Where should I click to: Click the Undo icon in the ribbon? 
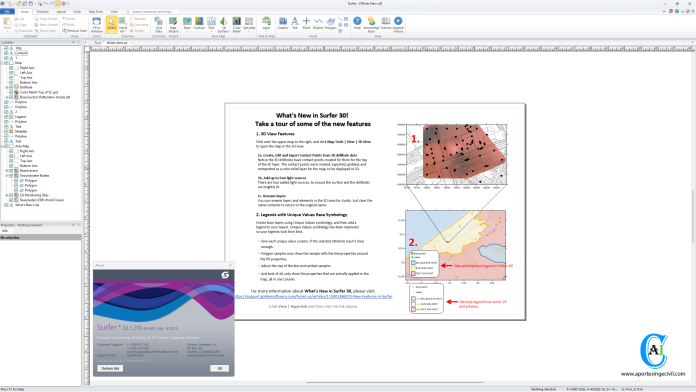point(64,19)
